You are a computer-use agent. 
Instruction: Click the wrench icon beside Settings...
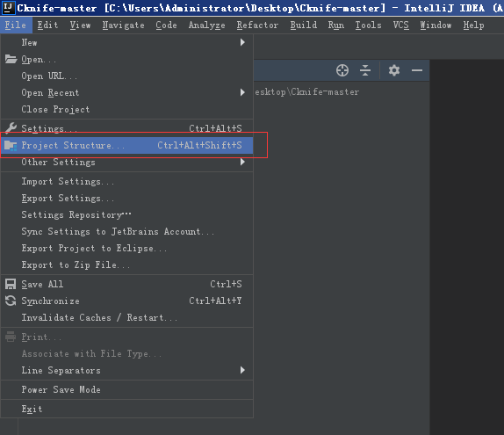[11, 127]
